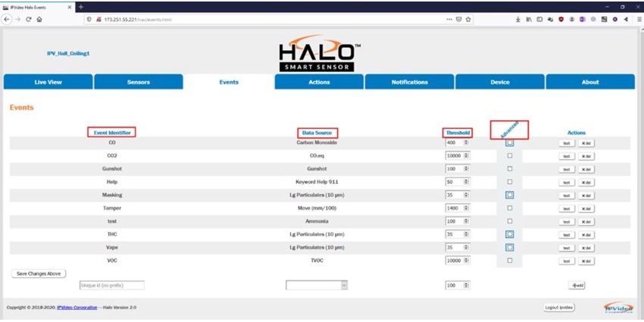This screenshot has width=644, height=322.
Task: Adjust the CO threshold spinner arrows
Action: [x=467, y=142]
